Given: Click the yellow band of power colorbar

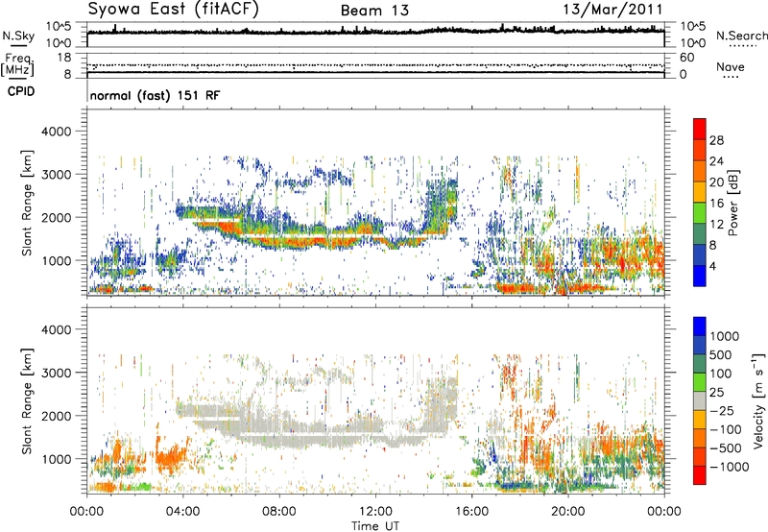Looking at the screenshot, I should tap(700, 192).
